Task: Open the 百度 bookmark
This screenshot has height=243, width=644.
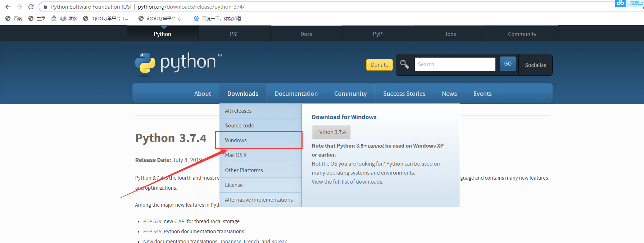Action: 14,18
